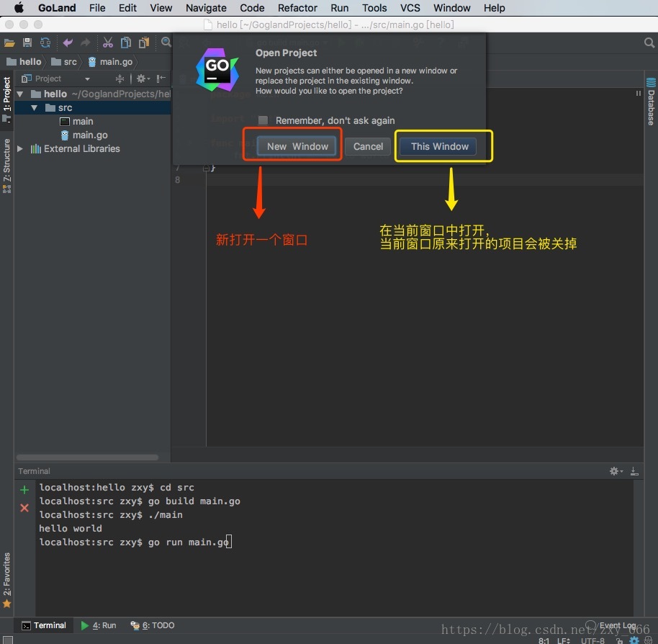Click hello breadcrumb in navigation bar
Image resolution: width=658 pixels, height=644 pixels.
(24, 62)
